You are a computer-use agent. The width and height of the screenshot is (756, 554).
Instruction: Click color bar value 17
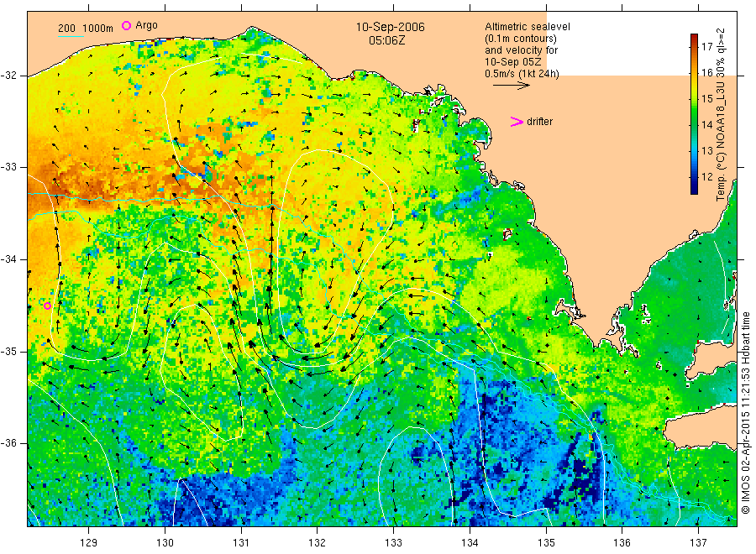(x=706, y=47)
